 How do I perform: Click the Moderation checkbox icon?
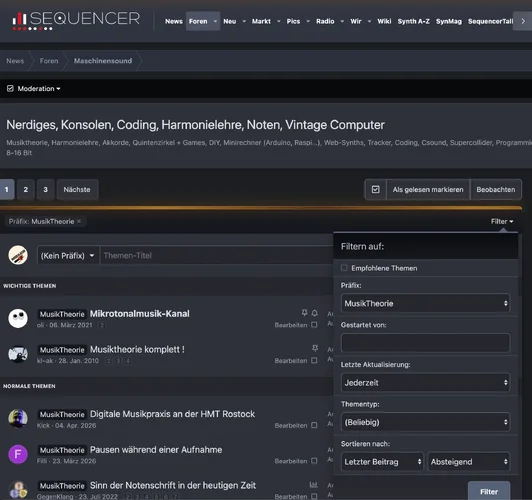10,89
